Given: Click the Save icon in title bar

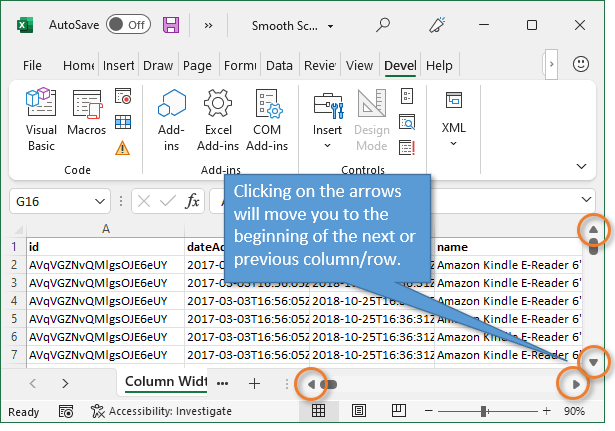Looking at the screenshot, I should click(x=171, y=23).
